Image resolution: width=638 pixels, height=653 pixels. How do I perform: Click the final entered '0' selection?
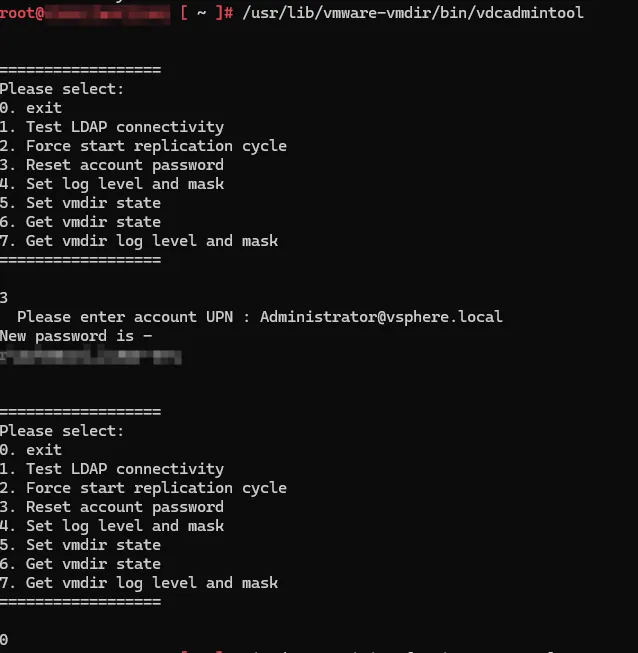coord(4,640)
